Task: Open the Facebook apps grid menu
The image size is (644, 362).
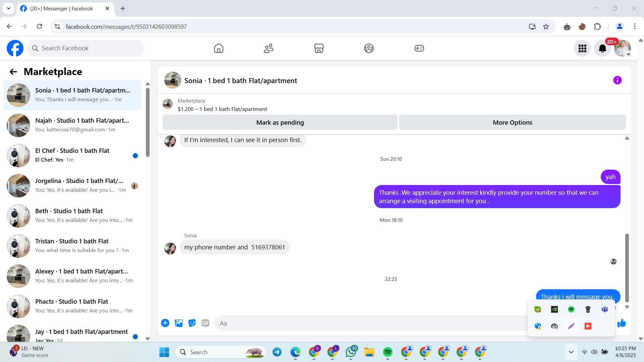Action: tap(582, 49)
